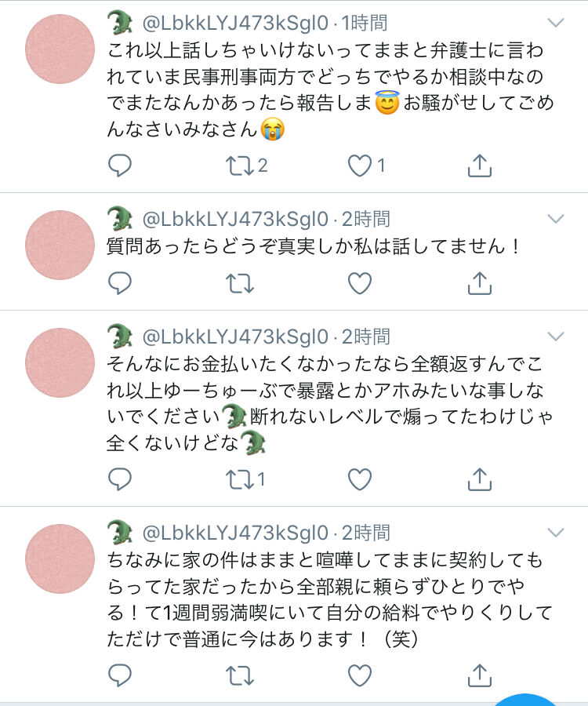The height and width of the screenshot is (706, 588).
Task: Open @LbkkLYJ473kSgl0 handle on ちなみに家の件は tweet
Action: [235, 533]
